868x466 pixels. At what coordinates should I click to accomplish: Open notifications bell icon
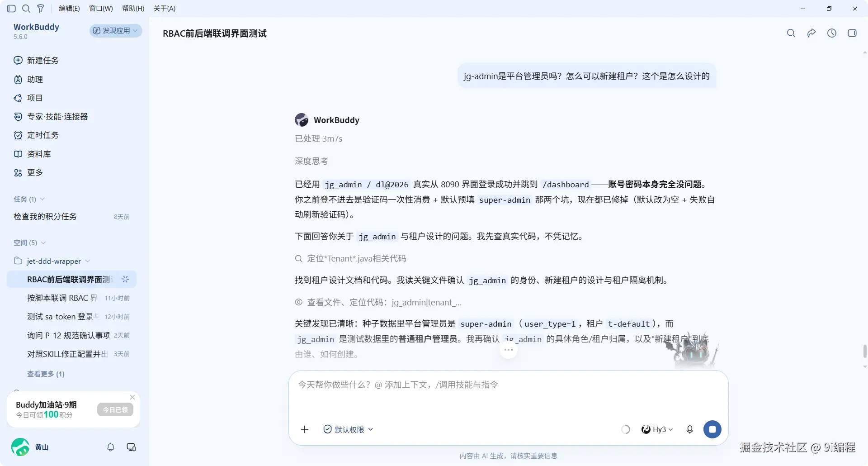coord(111,447)
